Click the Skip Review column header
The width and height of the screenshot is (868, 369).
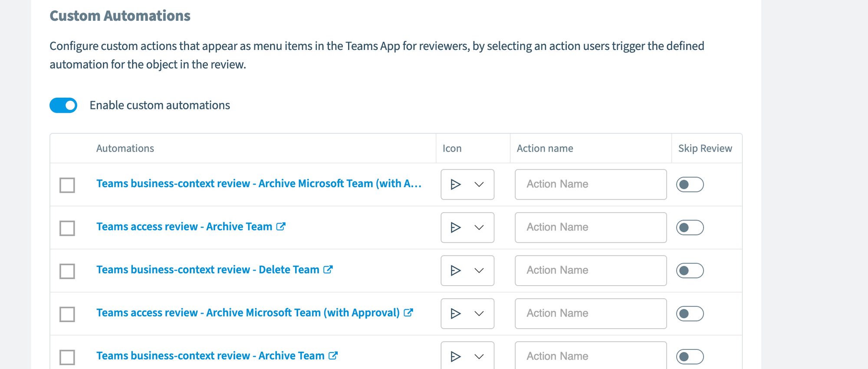pos(705,148)
